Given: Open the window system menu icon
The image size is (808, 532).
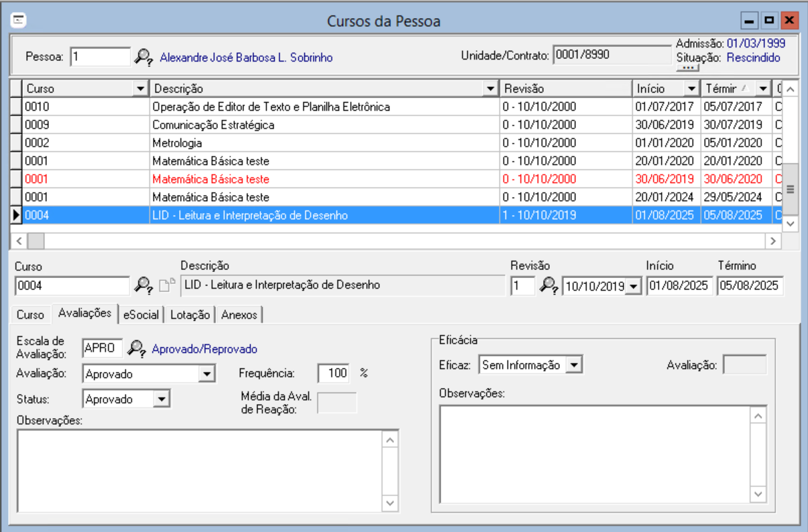Looking at the screenshot, I should click(19, 21).
